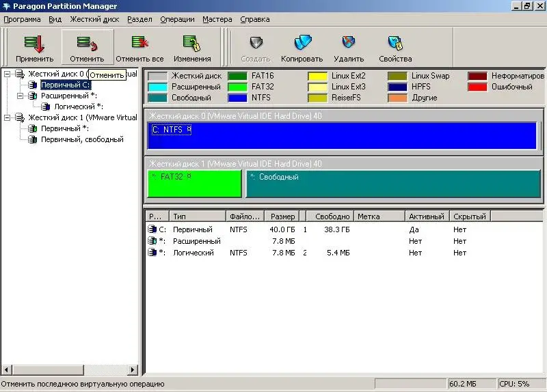
Task: Open the Программа menu
Action: tap(22, 20)
